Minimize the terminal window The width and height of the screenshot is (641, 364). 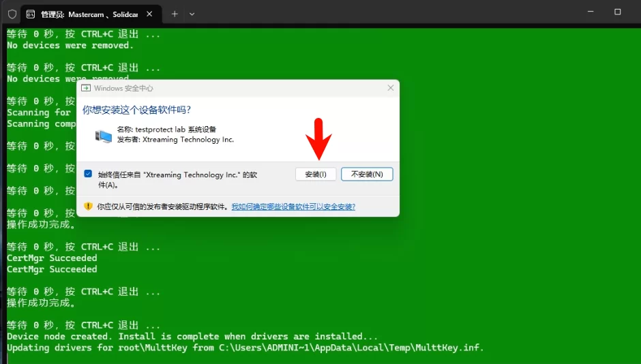586,12
